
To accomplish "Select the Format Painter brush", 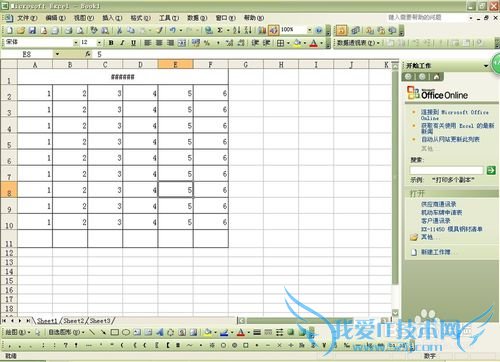I will 160,30.
